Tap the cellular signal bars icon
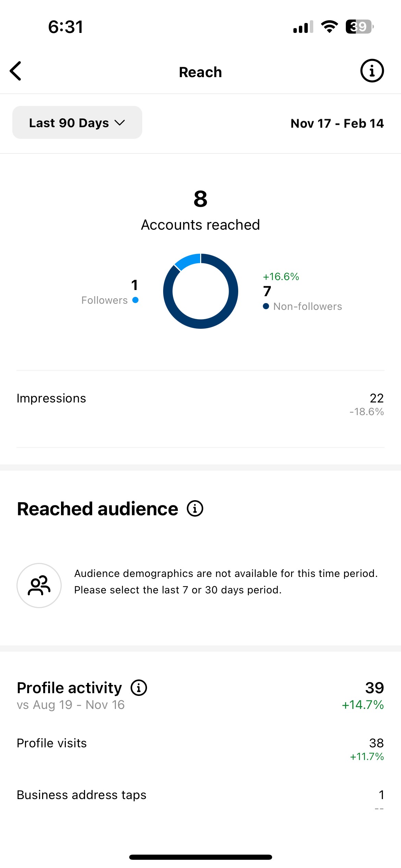Viewport: 401px width, 868px height. point(303,27)
